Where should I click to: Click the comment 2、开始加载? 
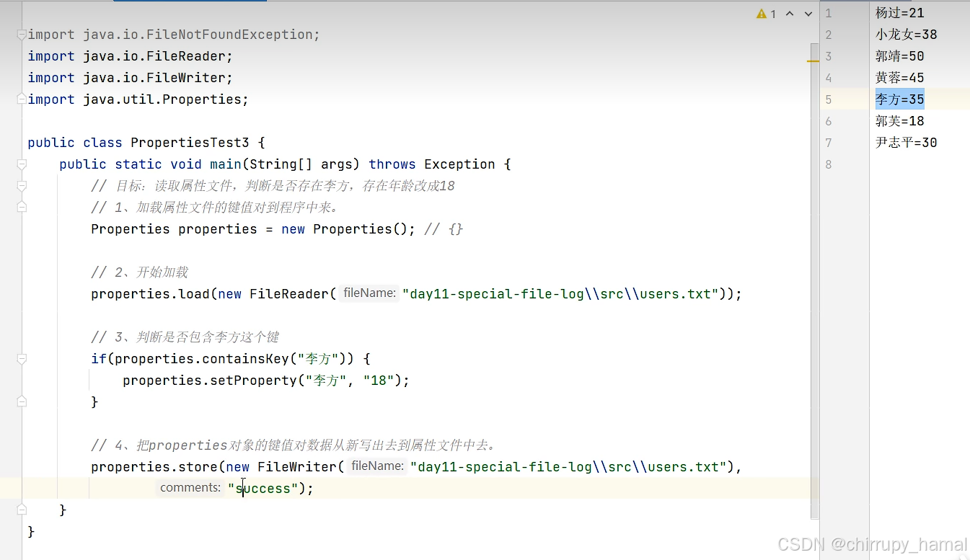coord(139,272)
